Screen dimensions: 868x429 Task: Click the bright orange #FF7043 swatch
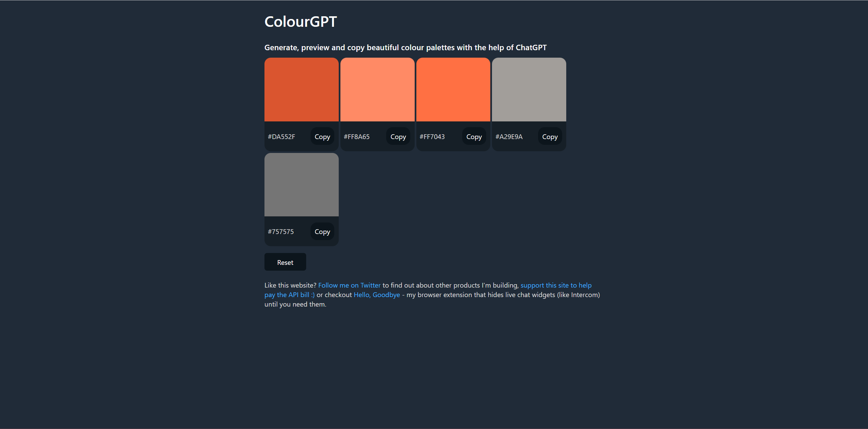(453, 90)
